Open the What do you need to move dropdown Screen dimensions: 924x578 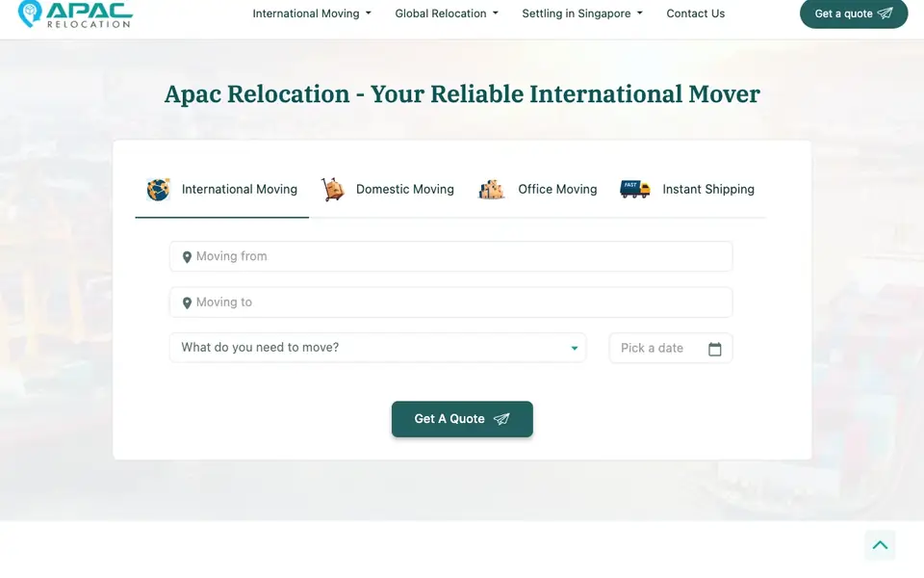click(x=377, y=348)
